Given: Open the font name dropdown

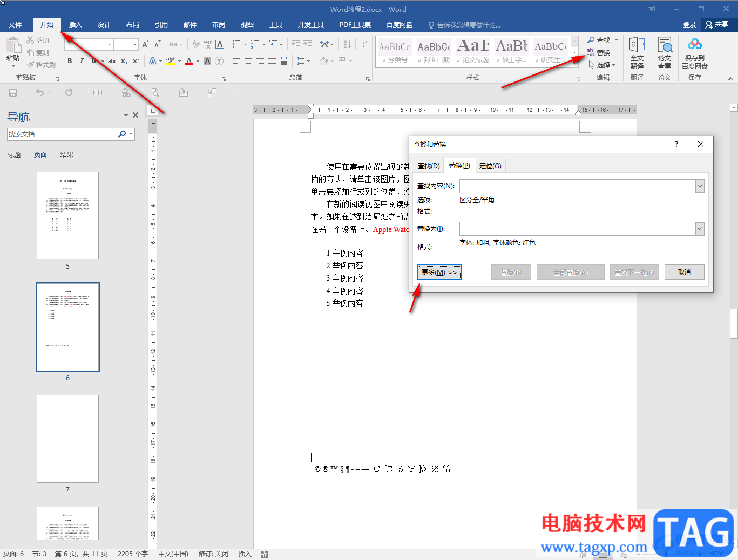Looking at the screenshot, I should (x=110, y=45).
